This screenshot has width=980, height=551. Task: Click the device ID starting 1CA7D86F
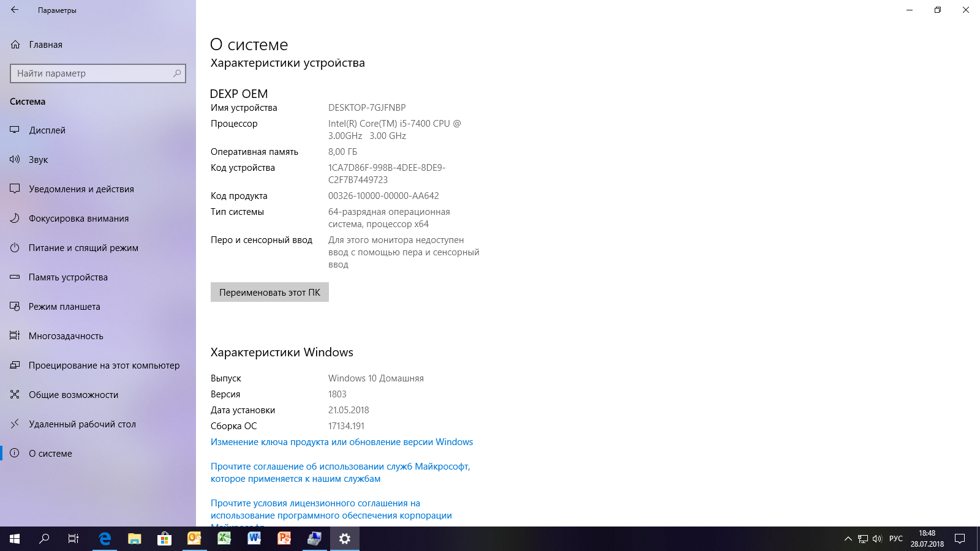pos(387,174)
